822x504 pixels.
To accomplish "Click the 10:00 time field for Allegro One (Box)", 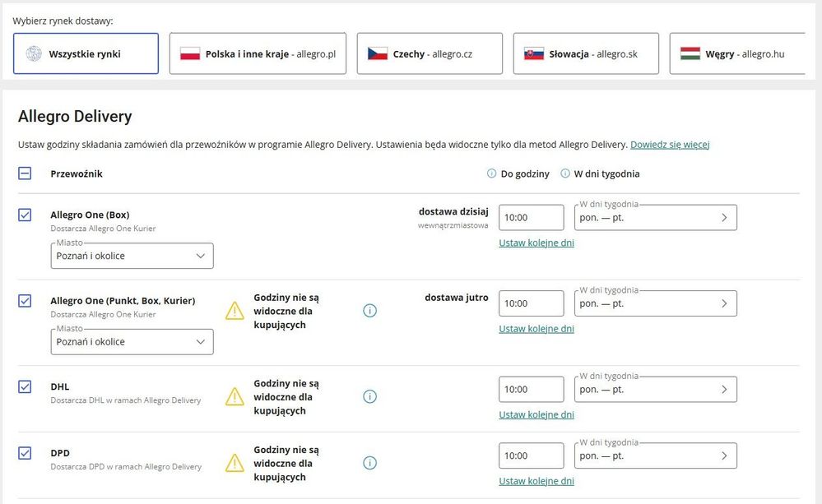I will point(531,218).
